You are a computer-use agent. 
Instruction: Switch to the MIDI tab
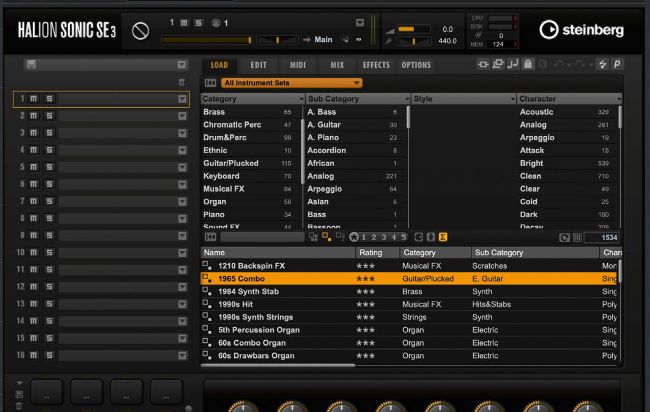(x=298, y=65)
